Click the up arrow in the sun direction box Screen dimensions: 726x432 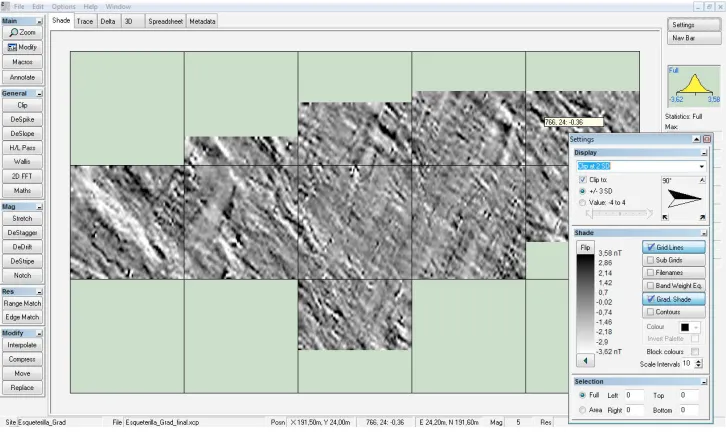(702, 180)
